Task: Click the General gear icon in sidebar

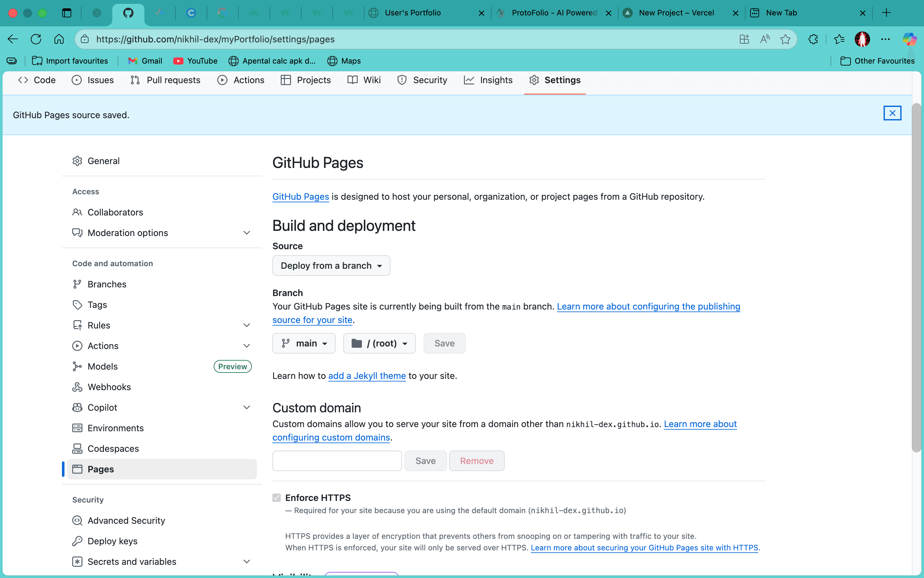Action: [x=77, y=161]
